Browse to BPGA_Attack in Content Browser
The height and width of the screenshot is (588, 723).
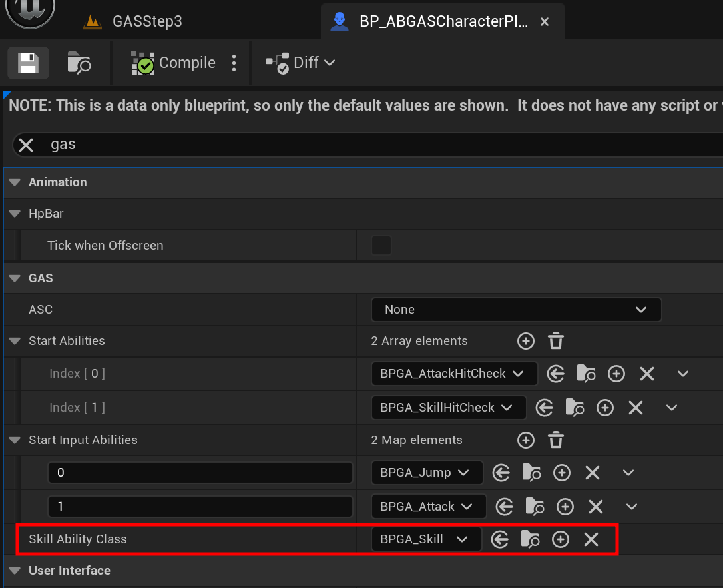(x=535, y=507)
